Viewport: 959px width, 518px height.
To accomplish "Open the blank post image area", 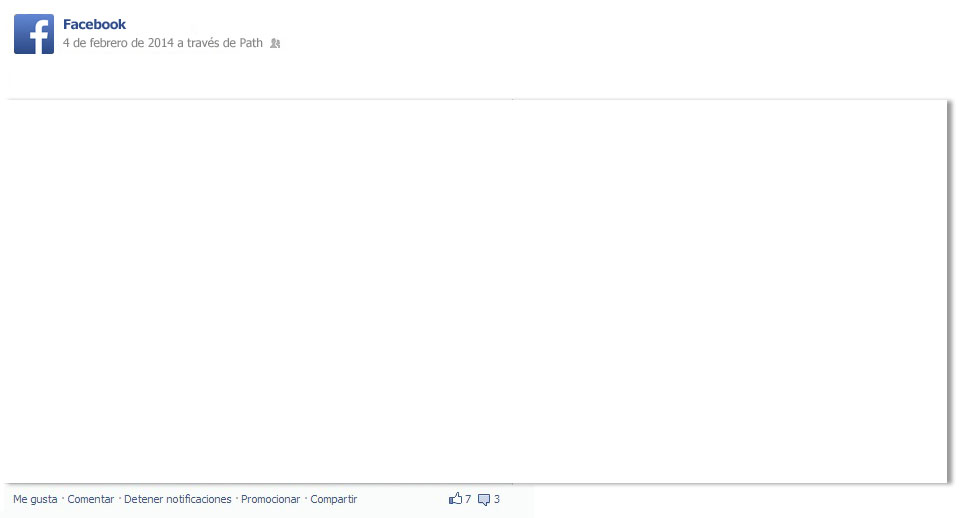I will 476,291.
